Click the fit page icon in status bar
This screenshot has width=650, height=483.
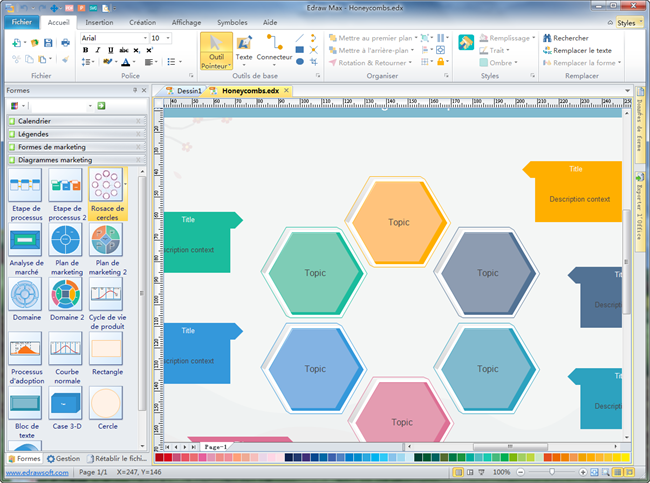coord(594,472)
